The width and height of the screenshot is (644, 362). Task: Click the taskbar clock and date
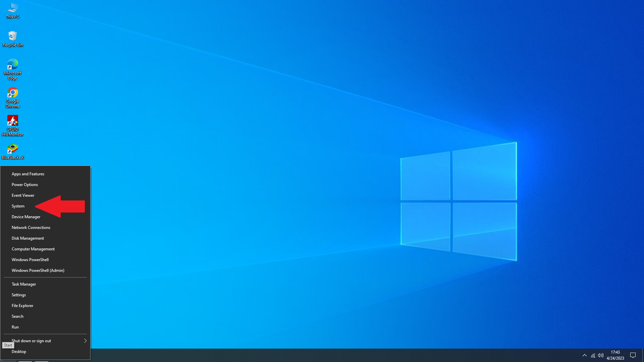pos(615,355)
